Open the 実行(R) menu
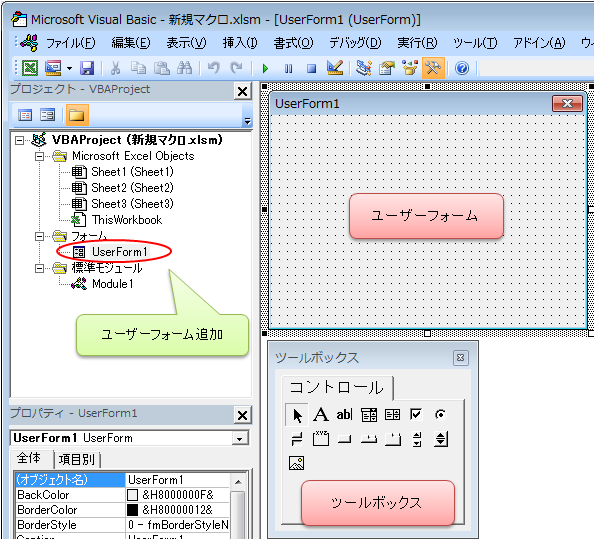The height and width of the screenshot is (540, 595). [x=417, y=43]
